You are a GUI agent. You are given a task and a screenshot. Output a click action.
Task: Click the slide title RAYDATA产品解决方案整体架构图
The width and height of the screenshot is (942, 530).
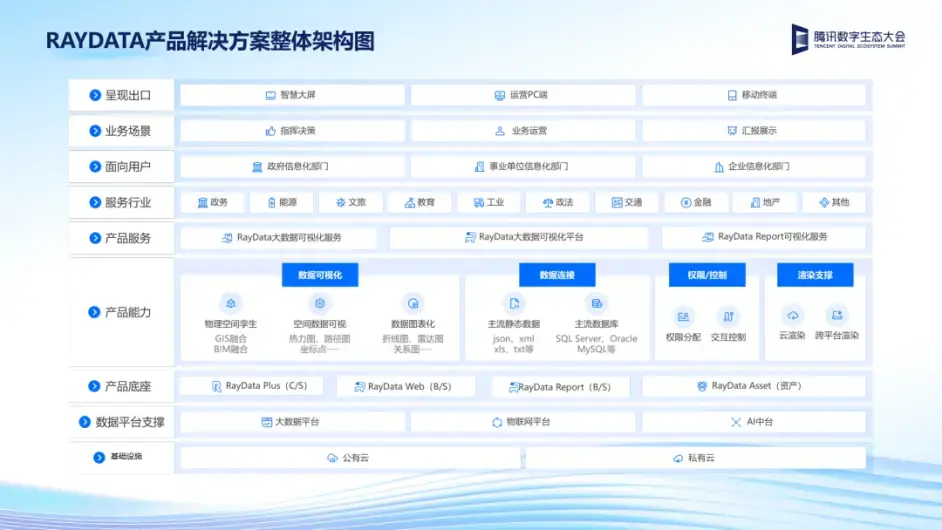coord(210,41)
